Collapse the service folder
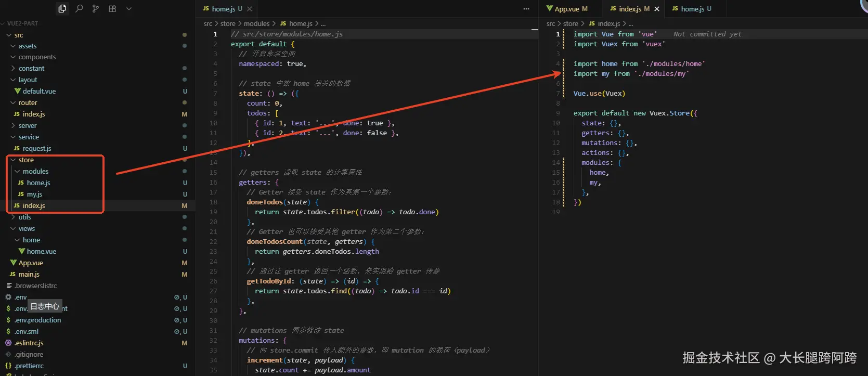This screenshot has width=868, height=376. coord(29,137)
